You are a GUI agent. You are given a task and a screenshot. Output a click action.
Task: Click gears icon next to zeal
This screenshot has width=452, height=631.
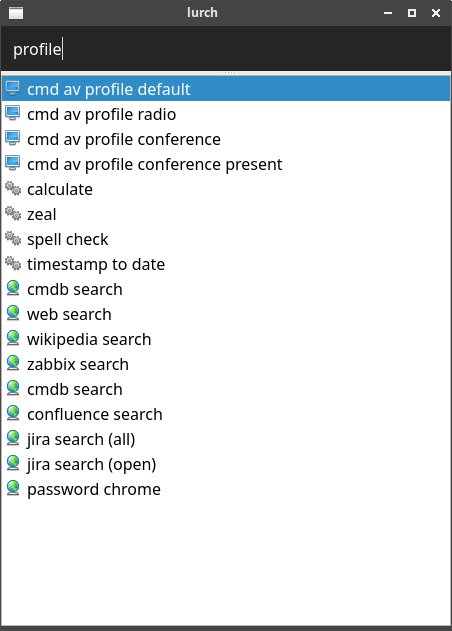[13, 213]
